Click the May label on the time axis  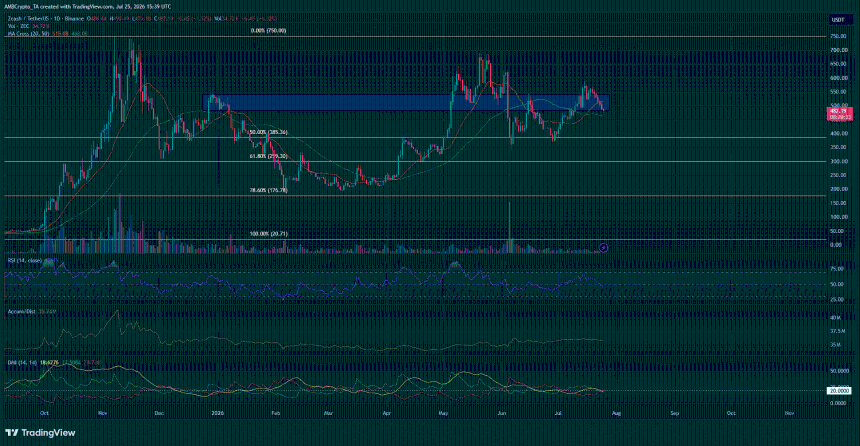click(444, 413)
